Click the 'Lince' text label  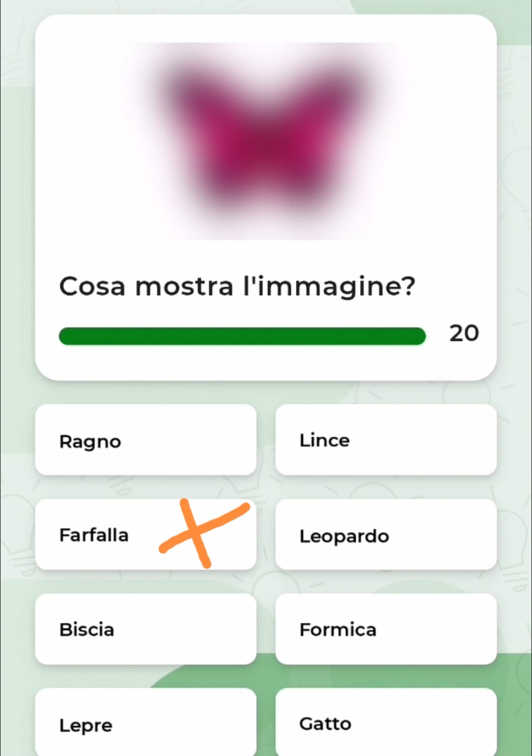(x=324, y=440)
